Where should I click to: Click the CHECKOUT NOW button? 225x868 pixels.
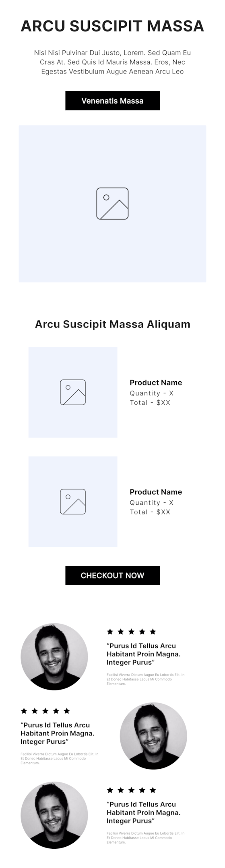(x=112, y=575)
